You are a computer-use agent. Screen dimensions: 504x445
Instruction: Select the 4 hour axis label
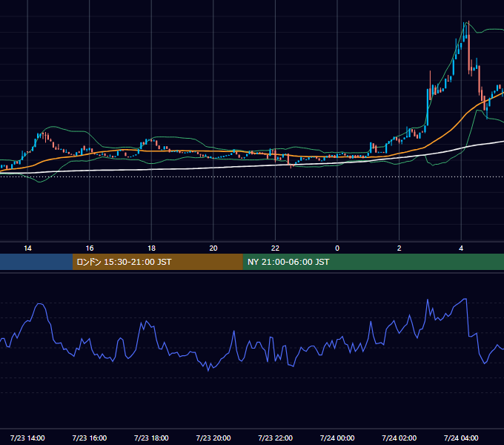coord(461,248)
